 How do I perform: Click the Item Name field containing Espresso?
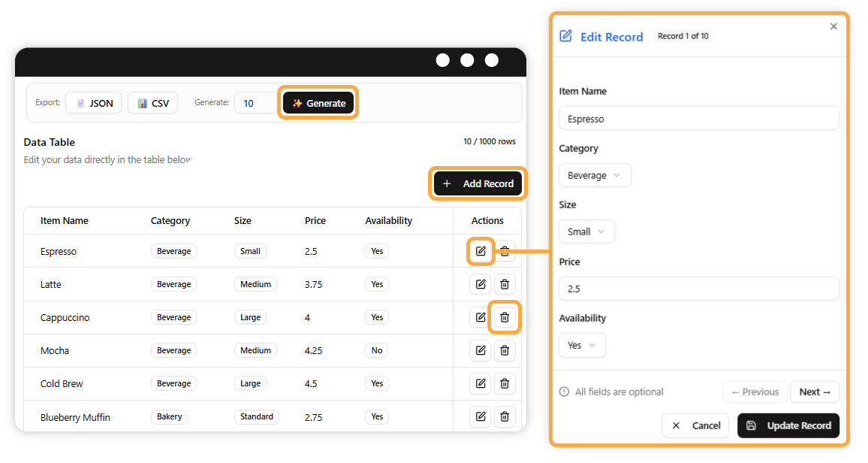[698, 119]
